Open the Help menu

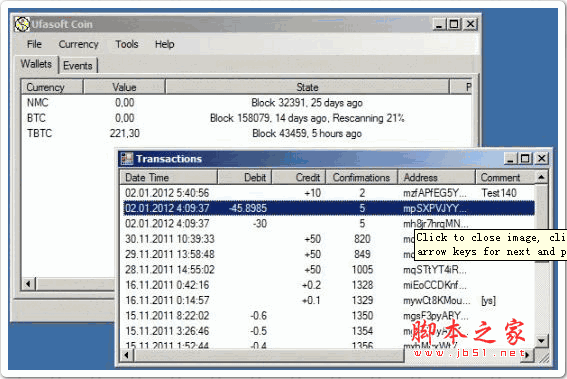tap(165, 44)
